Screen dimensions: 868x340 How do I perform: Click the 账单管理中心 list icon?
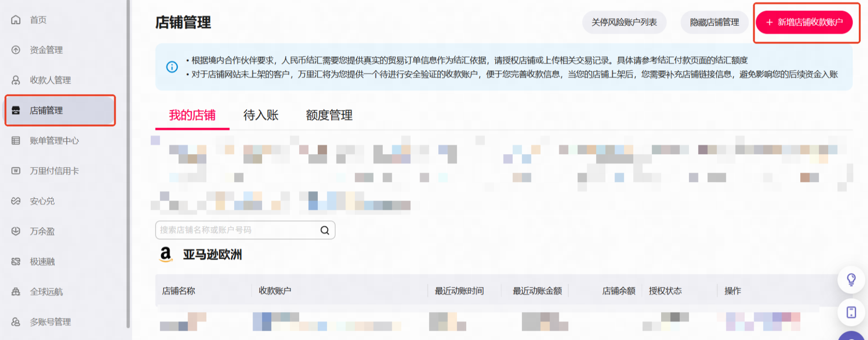click(16, 141)
